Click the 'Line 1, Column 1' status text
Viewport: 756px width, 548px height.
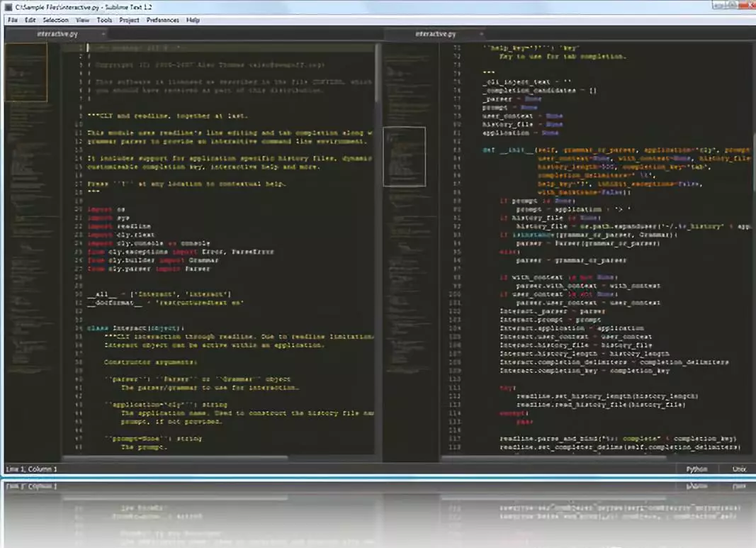pyautogui.click(x=31, y=469)
